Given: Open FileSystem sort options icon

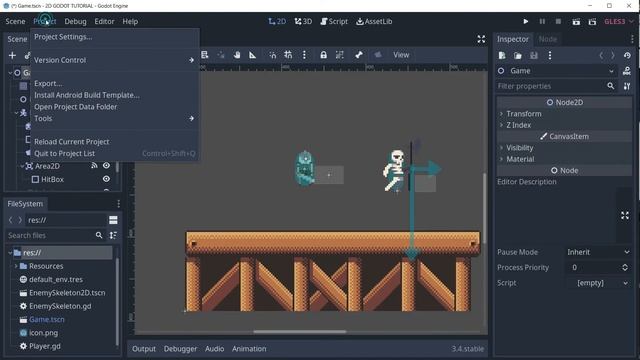Looking at the screenshot, I should (x=113, y=236).
